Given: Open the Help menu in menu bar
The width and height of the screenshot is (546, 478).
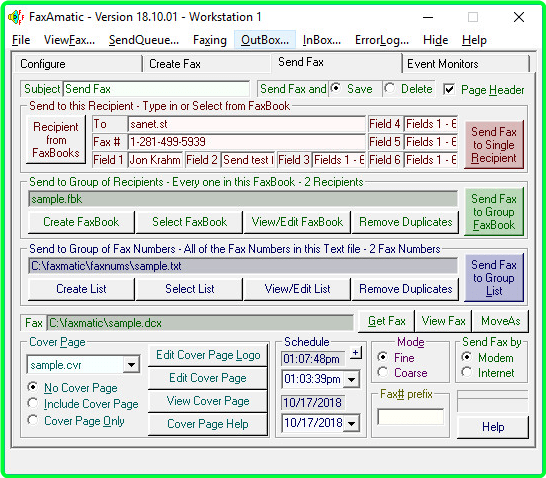Looking at the screenshot, I should [x=474, y=40].
